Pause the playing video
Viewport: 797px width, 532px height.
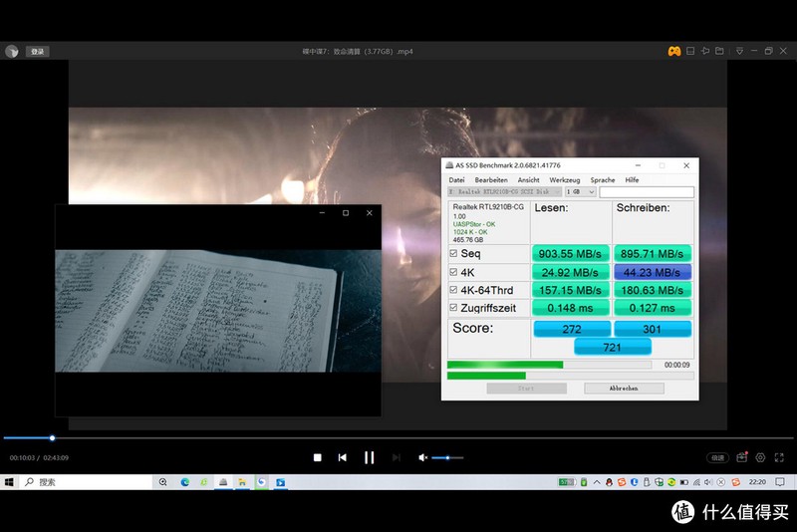click(370, 458)
